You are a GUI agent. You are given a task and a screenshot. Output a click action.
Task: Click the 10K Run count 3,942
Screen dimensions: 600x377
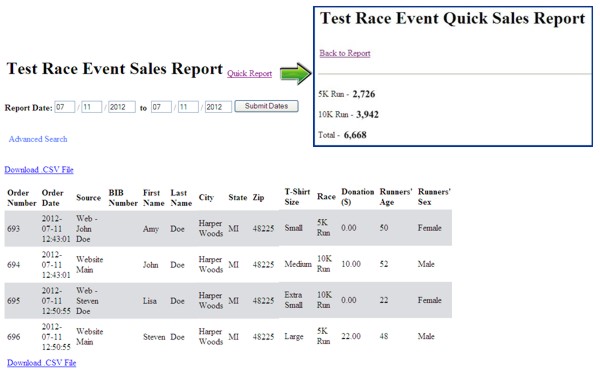367,114
